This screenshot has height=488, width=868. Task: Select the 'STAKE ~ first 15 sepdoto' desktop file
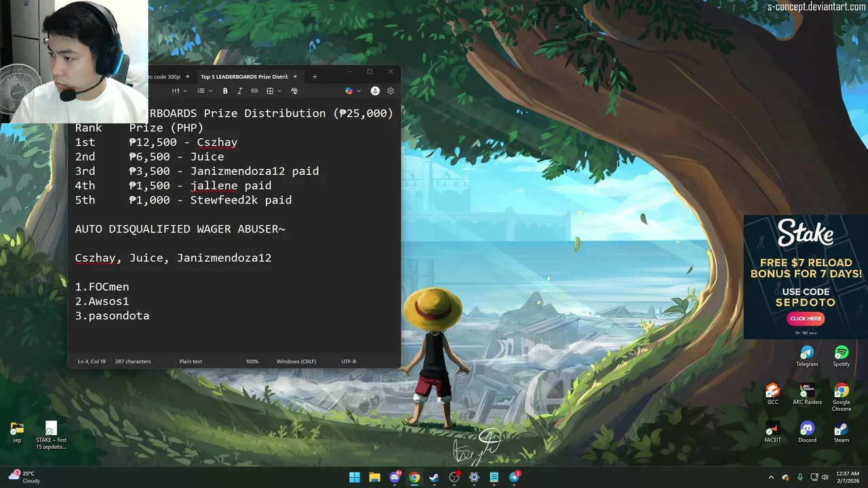coord(52,436)
